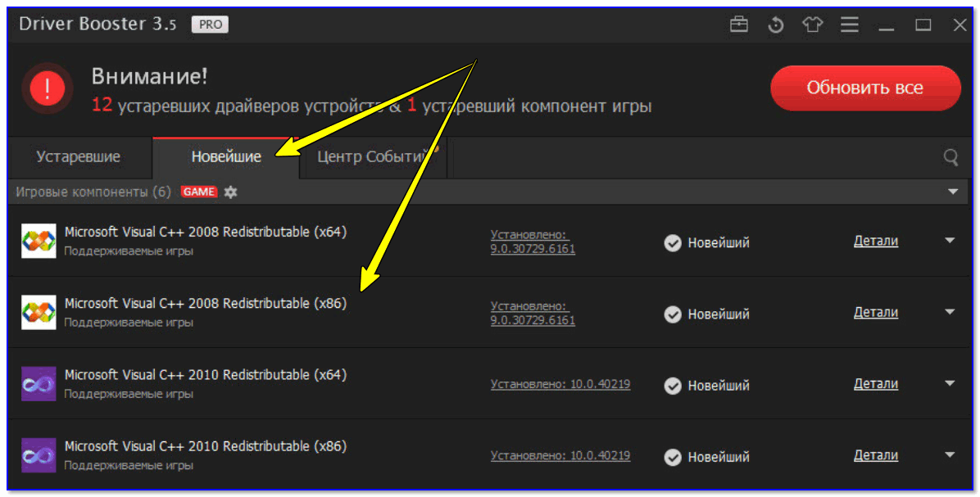This screenshot has width=980, height=497.
Task: Click checkmark next to 2010 (x64) Новейший
Action: coord(673,386)
